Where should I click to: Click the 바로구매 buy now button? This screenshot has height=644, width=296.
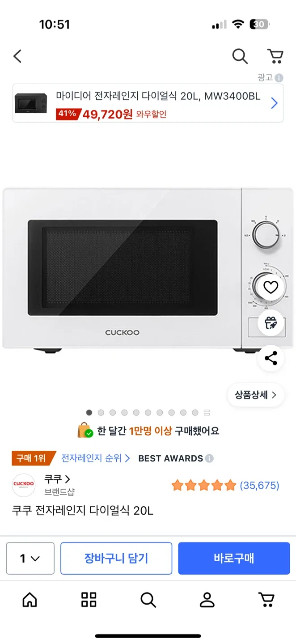(234, 558)
